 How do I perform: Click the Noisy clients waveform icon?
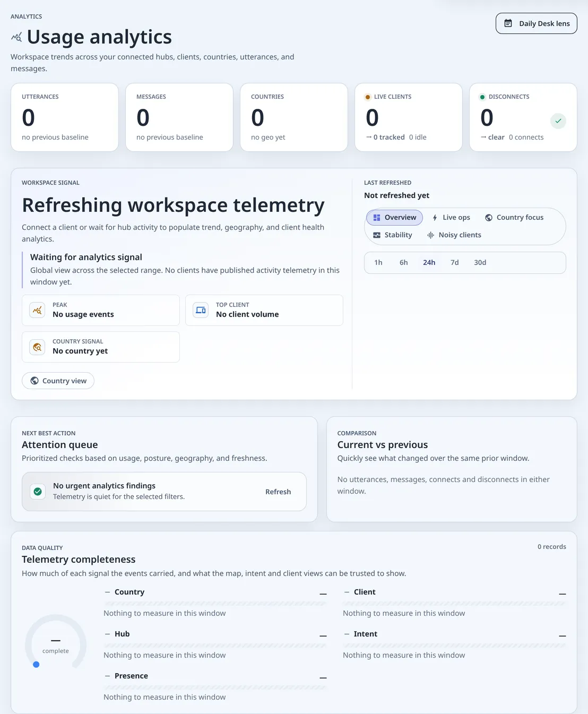click(431, 235)
